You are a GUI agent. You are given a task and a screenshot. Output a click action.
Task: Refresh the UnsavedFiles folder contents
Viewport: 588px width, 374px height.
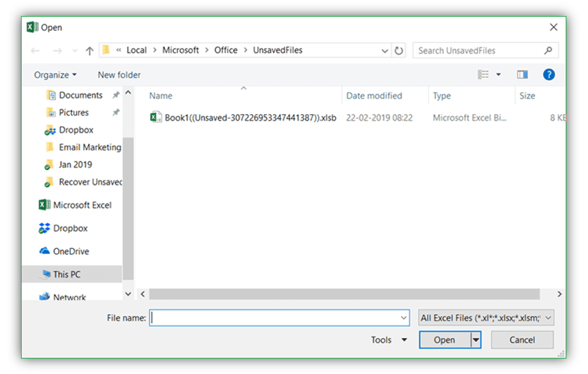399,50
